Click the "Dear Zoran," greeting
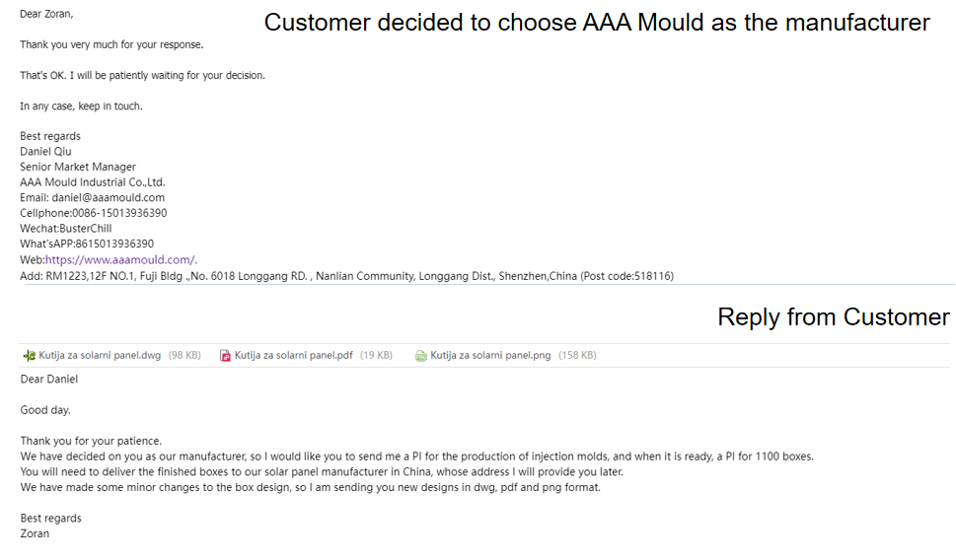 pos(46,15)
